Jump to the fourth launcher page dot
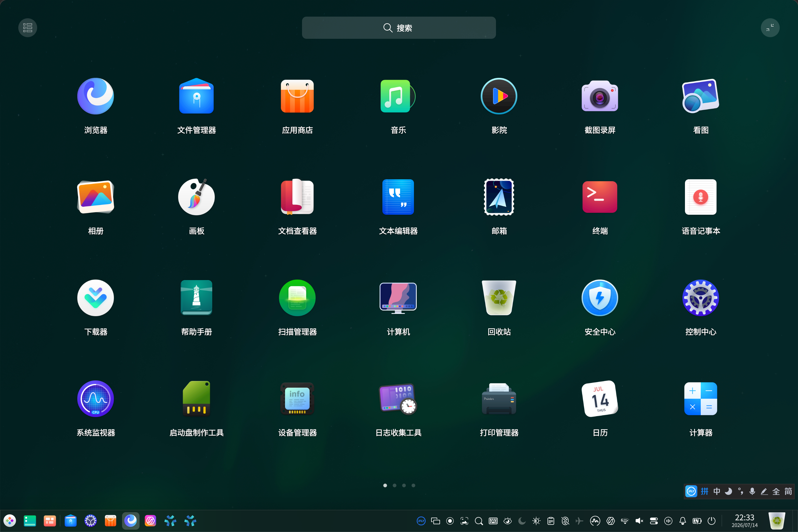The width and height of the screenshot is (798, 532). 413,485
